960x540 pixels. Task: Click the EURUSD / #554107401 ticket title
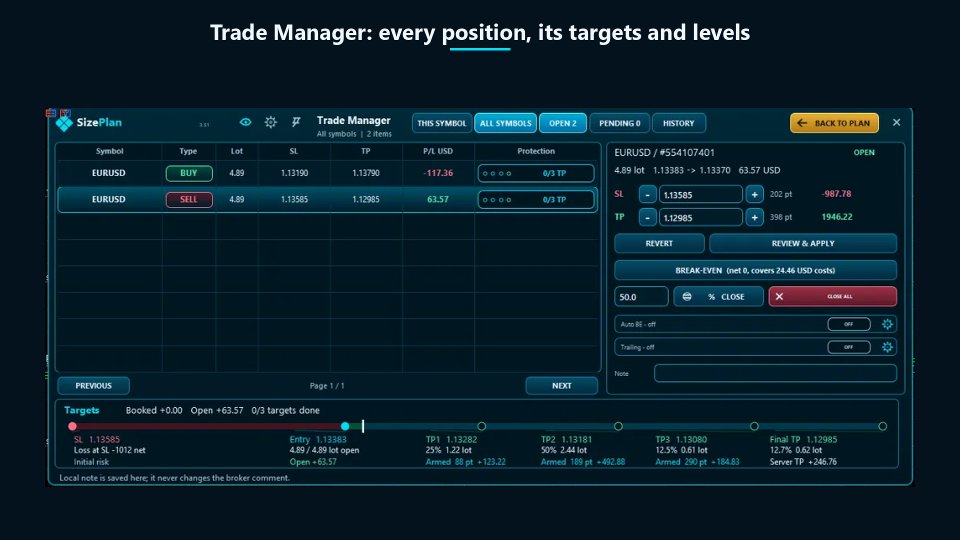[664, 152]
